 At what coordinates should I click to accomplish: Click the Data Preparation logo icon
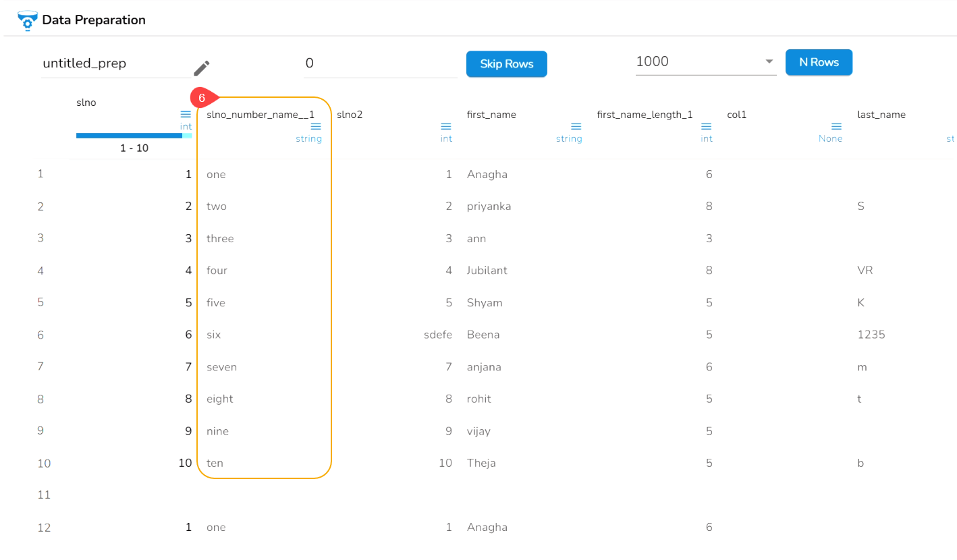(x=27, y=20)
